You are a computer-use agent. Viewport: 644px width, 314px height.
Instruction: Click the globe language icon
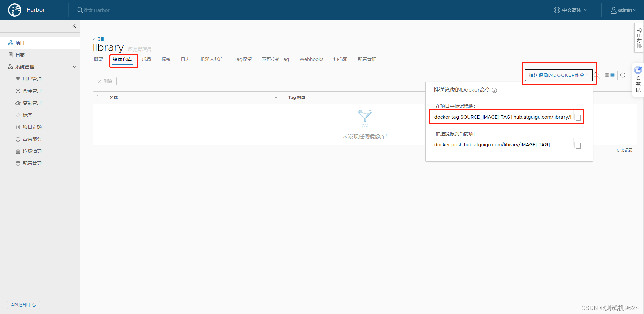557,10
